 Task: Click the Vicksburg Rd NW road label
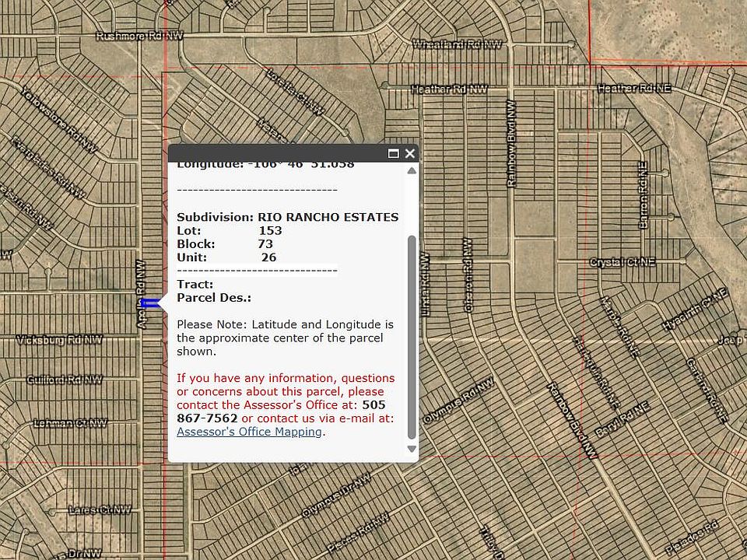60,340
